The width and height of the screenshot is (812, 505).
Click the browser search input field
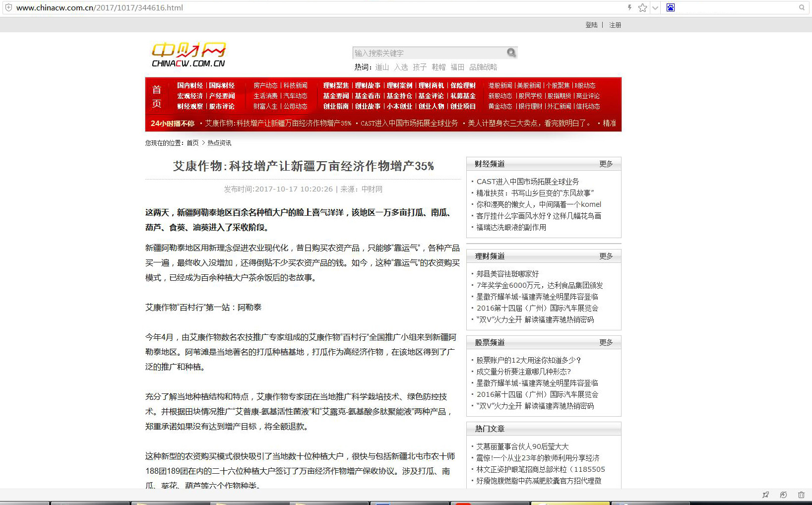click(x=737, y=7)
